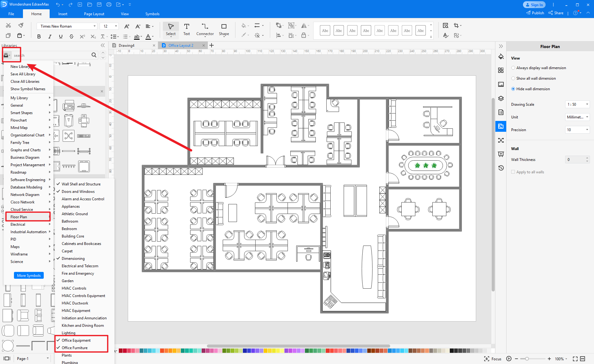Click the highlighted Floor Plan panel icon

point(501,126)
